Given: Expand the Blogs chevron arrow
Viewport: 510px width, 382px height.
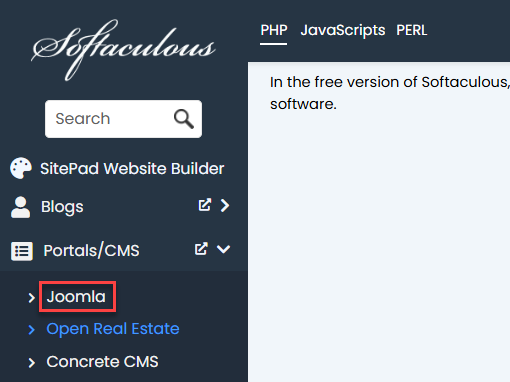Looking at the screenshot, I should [x=225, y=205].
